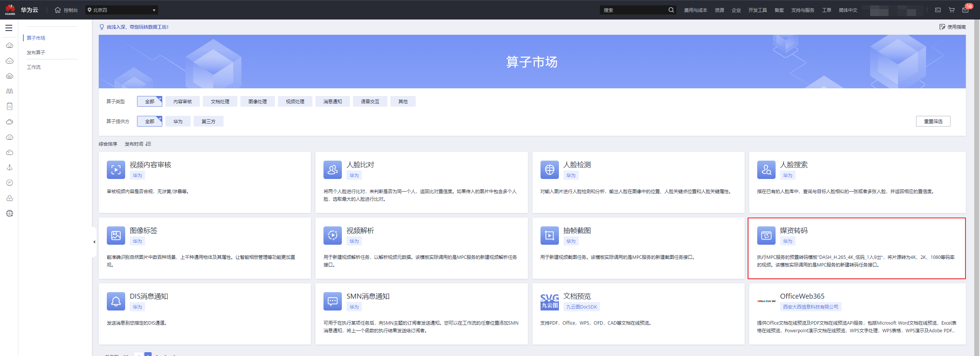Filter operator type by 文档处理
This screenshot has height=356, width=980.
[220, 101]
